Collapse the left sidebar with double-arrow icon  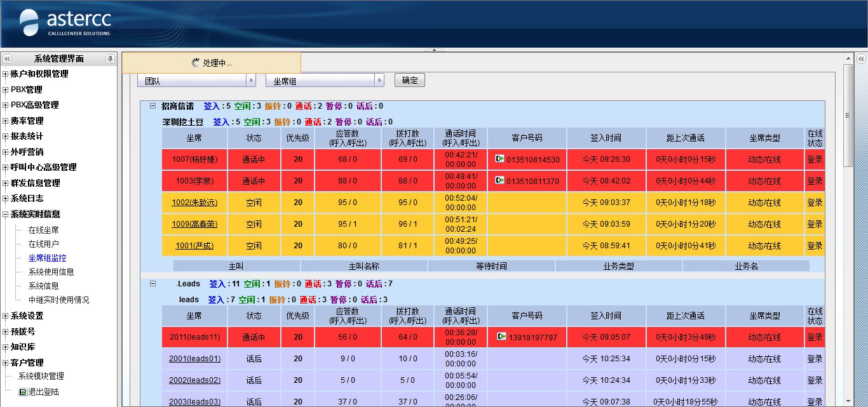click(x=8, y=58)
